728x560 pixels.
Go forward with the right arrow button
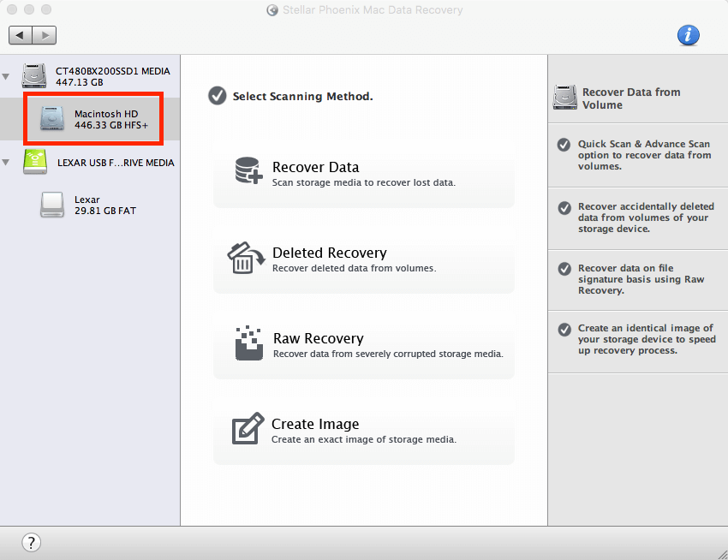click(x=45, y=35)
